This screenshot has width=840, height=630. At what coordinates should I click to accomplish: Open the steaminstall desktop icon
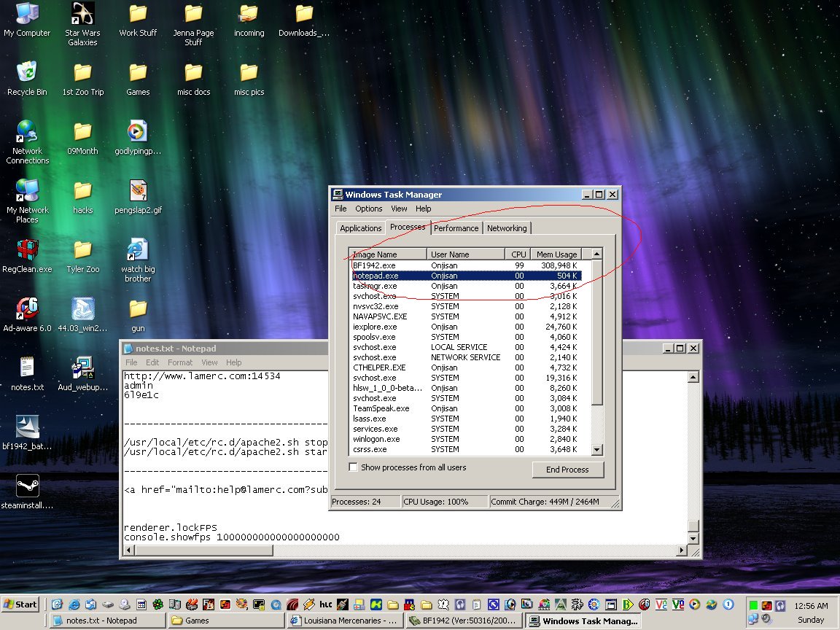tap(27, 486)
